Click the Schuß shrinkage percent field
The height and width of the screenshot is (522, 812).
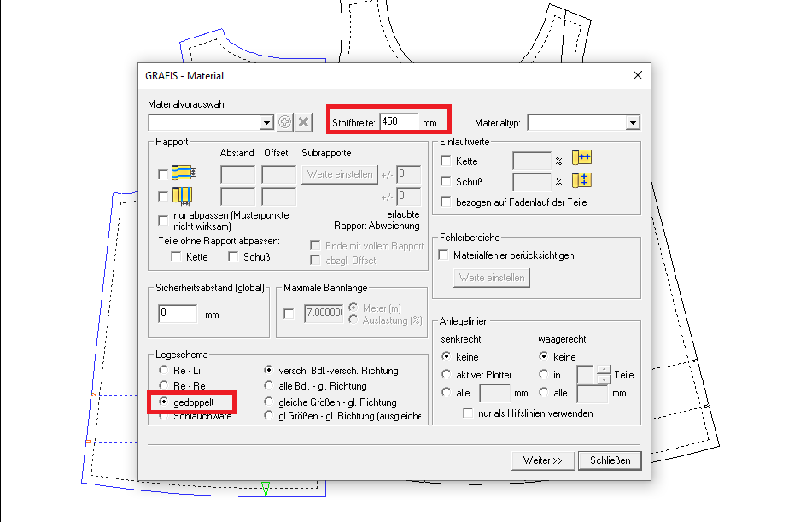tap(532, 182)
